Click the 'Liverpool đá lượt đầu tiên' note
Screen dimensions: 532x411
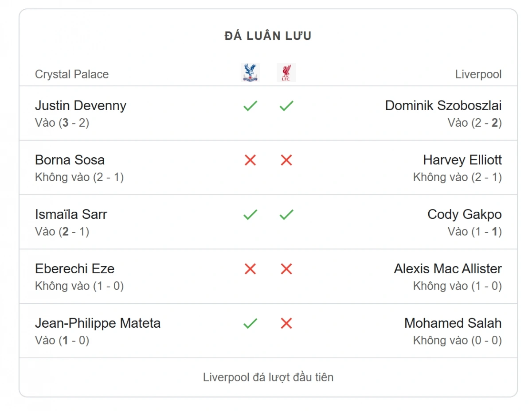pyautogui.click(x=268, y=377)
